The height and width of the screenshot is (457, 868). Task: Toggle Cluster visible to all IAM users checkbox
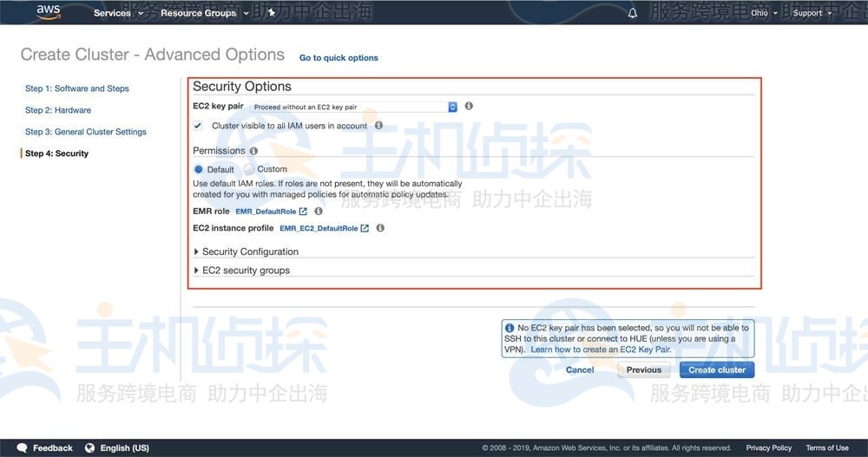[198, 126]
